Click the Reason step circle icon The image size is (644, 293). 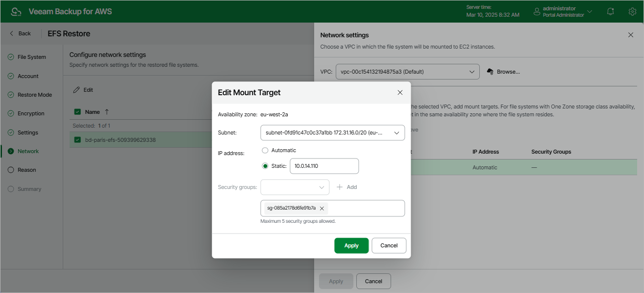pos(11,170)
